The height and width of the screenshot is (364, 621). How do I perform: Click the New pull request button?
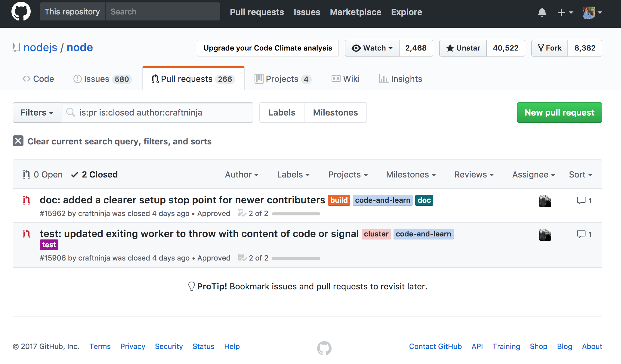coord(560,113)
